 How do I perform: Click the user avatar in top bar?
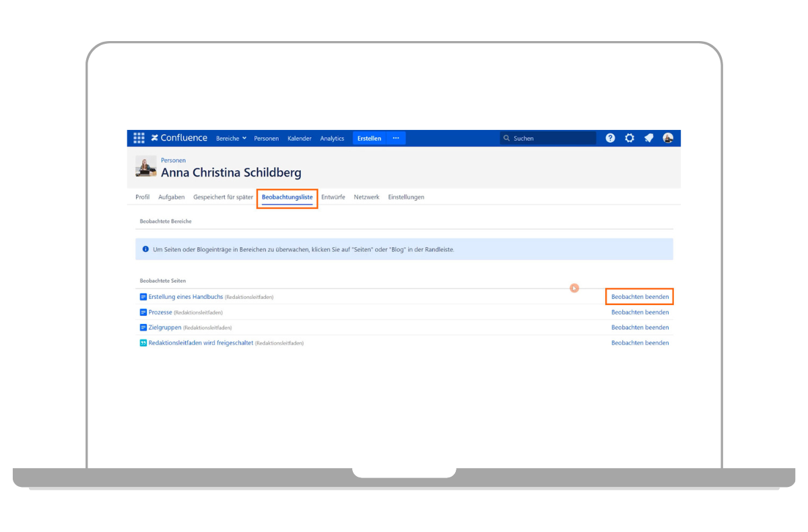coord(668,138)
